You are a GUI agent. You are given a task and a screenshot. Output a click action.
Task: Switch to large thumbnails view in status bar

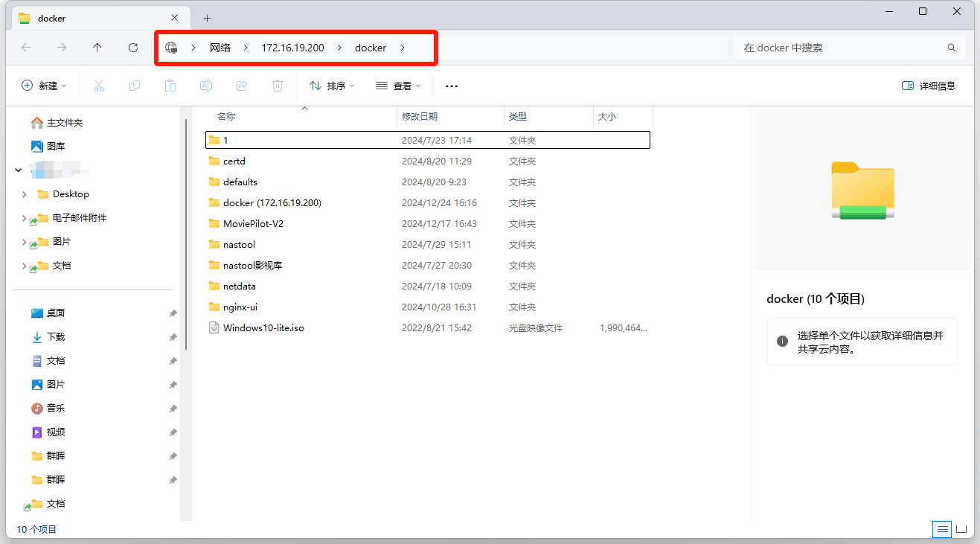pos(961,529)
